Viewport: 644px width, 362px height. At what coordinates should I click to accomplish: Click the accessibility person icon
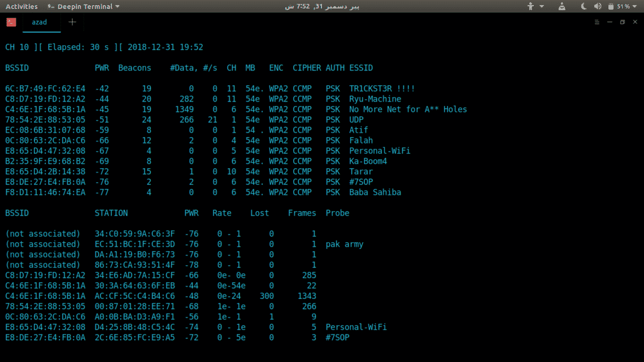point(530,6)
